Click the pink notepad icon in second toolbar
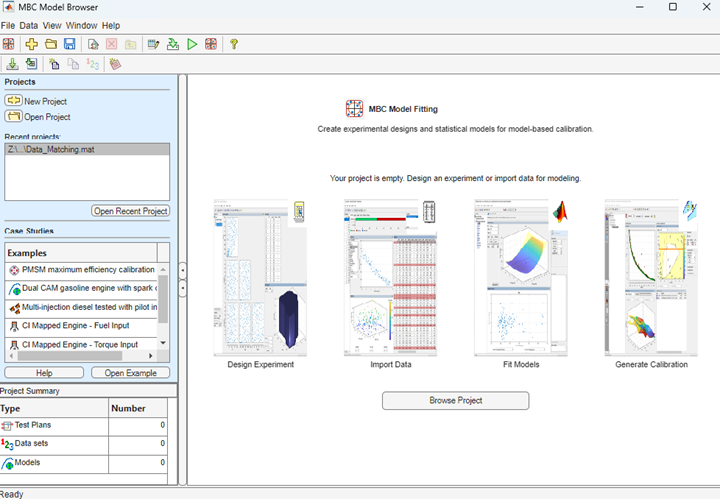Viewport: 720px width, 499px height. click(115, 64)
